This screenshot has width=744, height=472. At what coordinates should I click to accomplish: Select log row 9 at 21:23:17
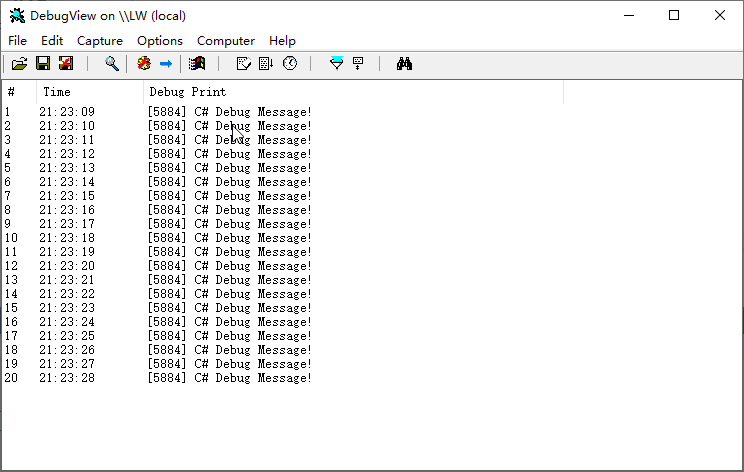coord(158,224)
